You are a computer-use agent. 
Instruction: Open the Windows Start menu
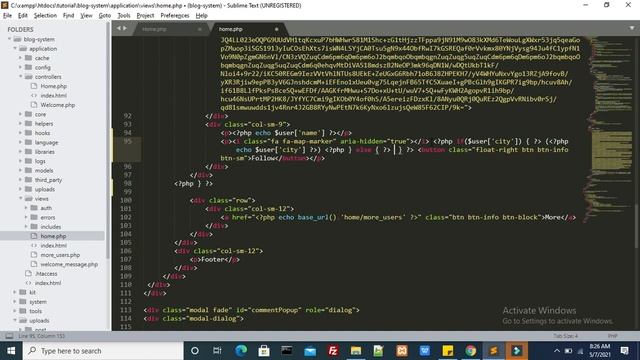point(11,351)
